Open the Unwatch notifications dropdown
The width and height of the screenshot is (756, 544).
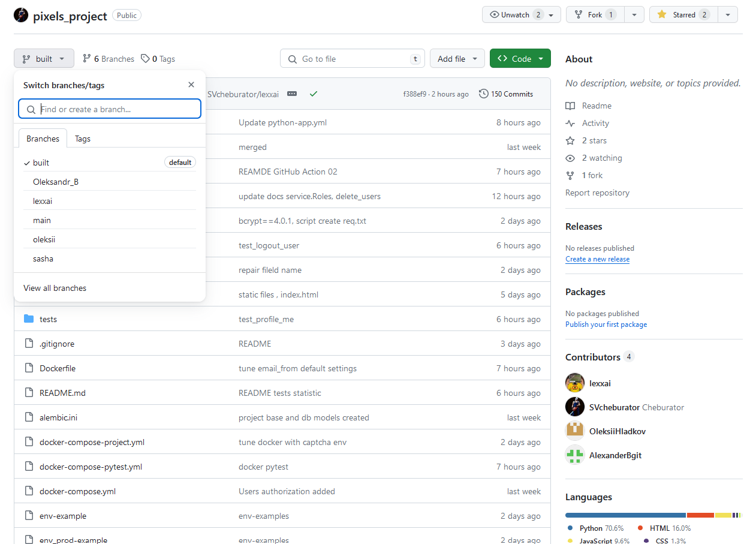[522, 14]
